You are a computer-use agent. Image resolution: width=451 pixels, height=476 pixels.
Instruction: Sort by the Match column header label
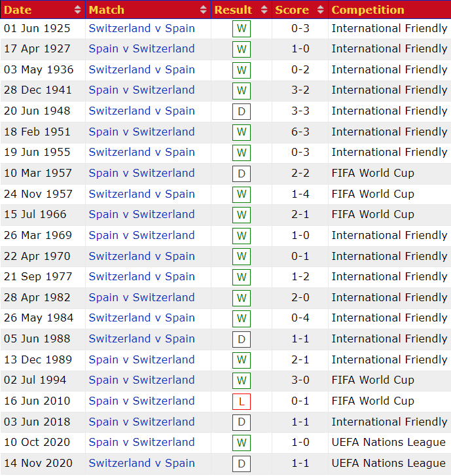[106, 10]
